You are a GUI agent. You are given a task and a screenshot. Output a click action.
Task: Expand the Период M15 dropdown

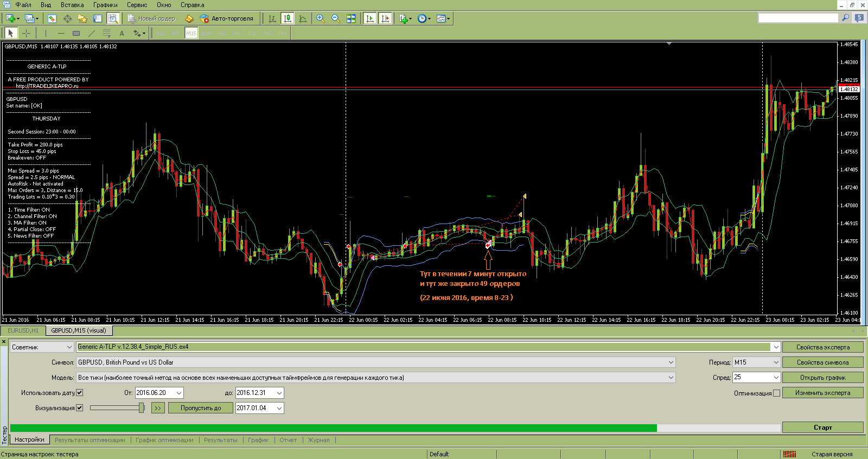[776, 362]
